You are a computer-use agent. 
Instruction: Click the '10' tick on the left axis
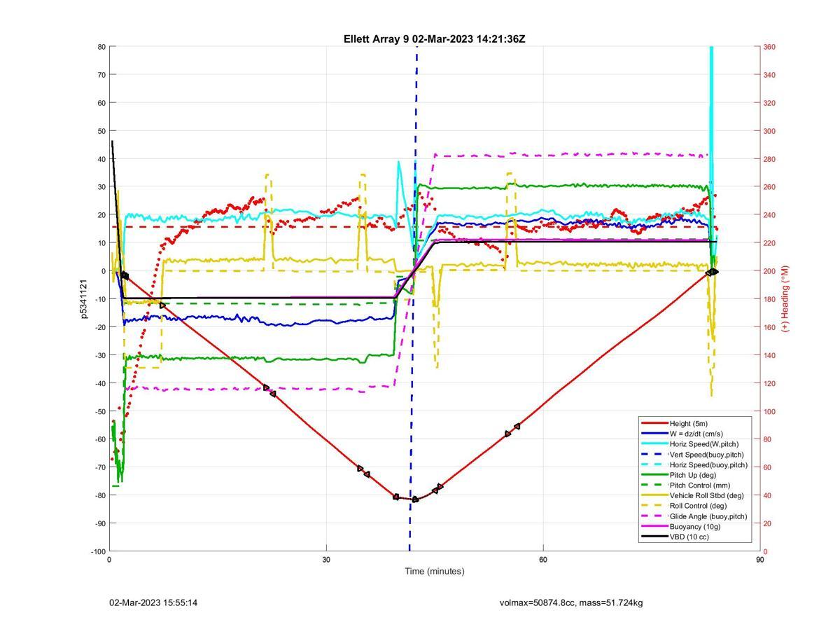[x=102, y=243]
